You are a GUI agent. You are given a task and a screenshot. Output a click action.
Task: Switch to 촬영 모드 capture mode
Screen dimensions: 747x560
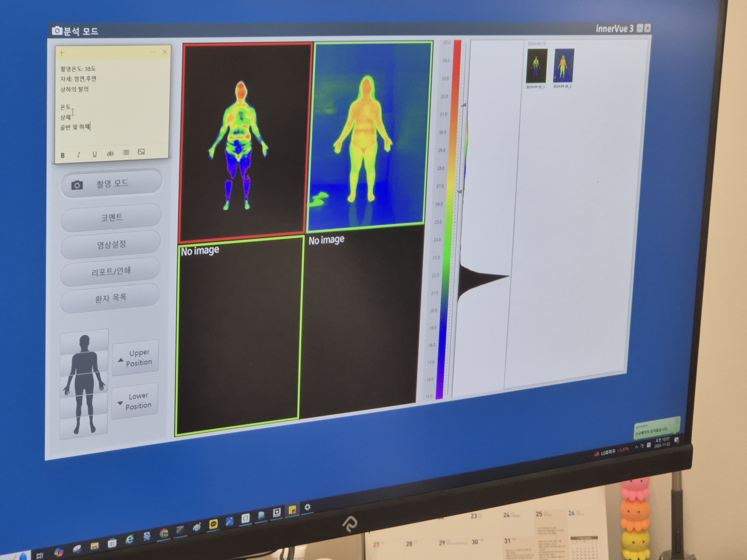[x=111, y=184]
